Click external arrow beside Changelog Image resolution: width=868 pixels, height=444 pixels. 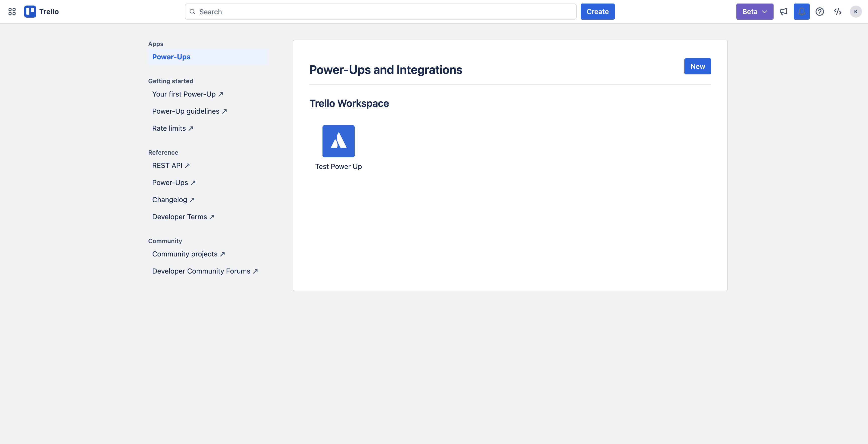click(x=192, y=200)
